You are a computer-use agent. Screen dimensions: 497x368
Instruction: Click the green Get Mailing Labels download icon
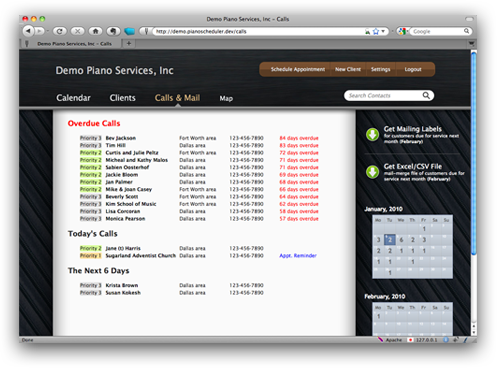pyautogui.click(x=372, y=134)
